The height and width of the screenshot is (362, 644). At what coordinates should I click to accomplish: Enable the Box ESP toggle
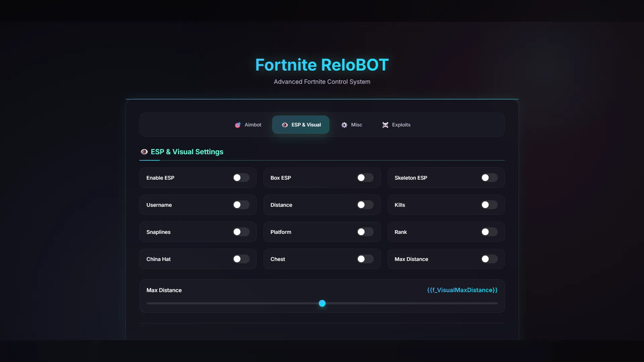point(365,178)
